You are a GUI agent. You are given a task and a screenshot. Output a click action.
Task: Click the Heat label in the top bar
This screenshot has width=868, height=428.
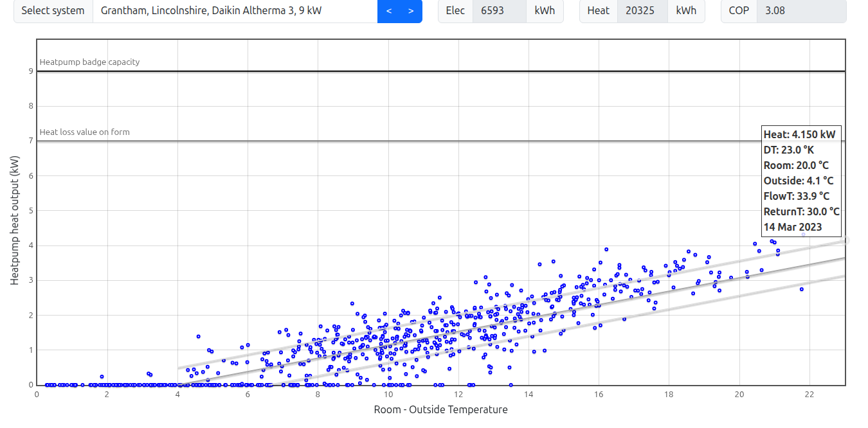point(598,11)
